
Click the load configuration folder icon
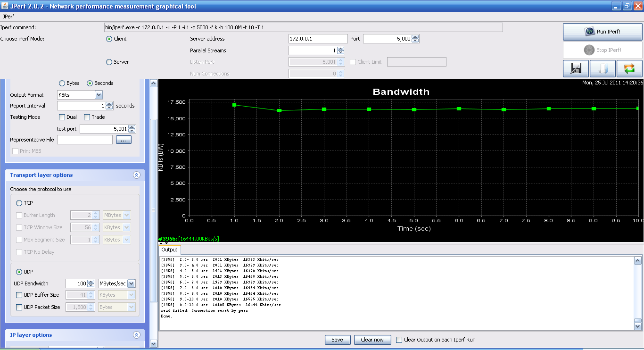603,69
